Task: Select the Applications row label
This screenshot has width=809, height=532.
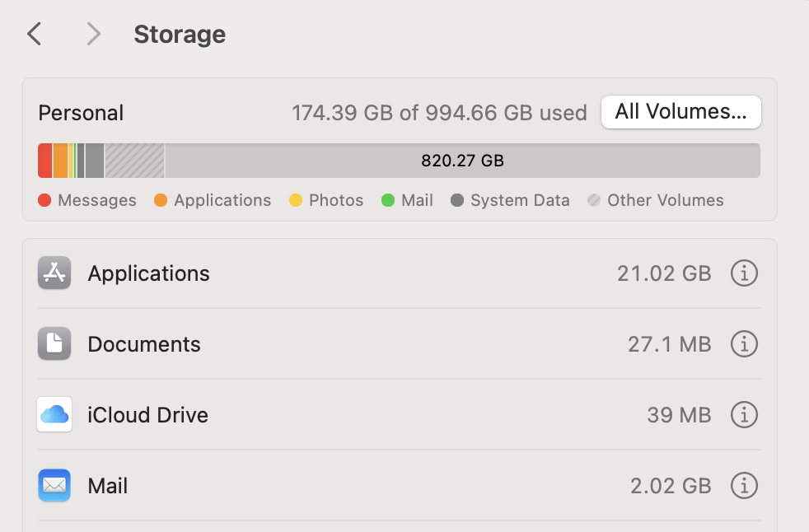Action: click(148, 273)
